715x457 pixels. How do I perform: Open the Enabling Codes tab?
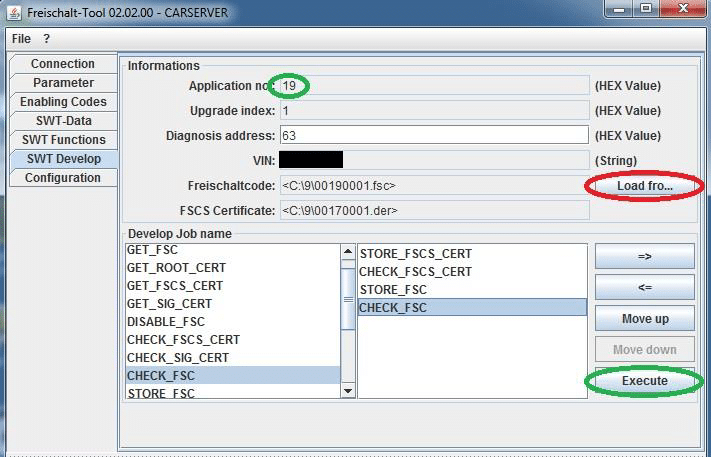coord(63,102)
